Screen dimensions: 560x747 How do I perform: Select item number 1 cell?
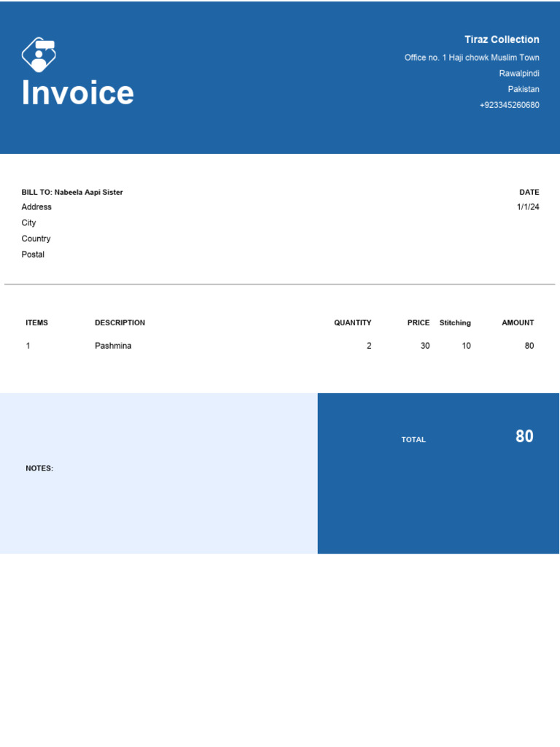click(28, 346)
